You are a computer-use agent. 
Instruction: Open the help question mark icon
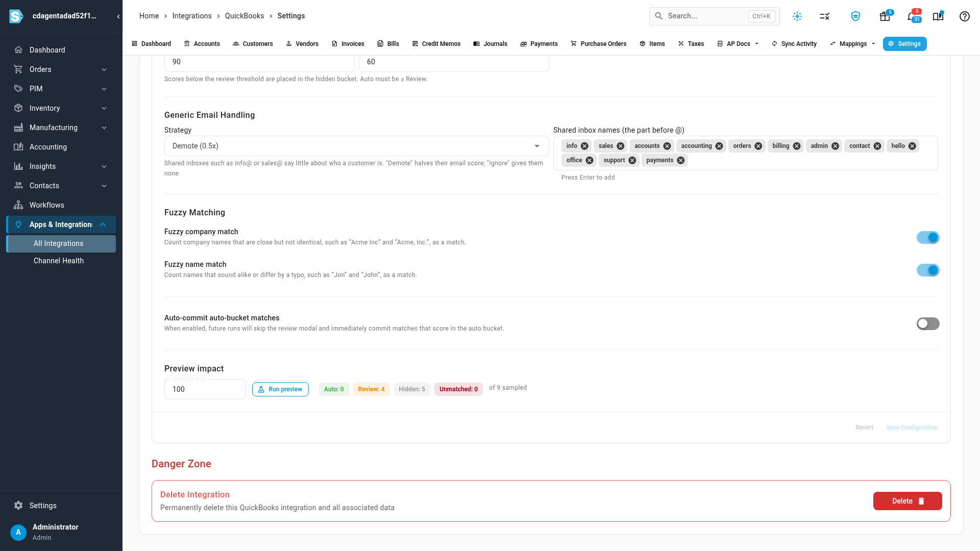[965, 16]
